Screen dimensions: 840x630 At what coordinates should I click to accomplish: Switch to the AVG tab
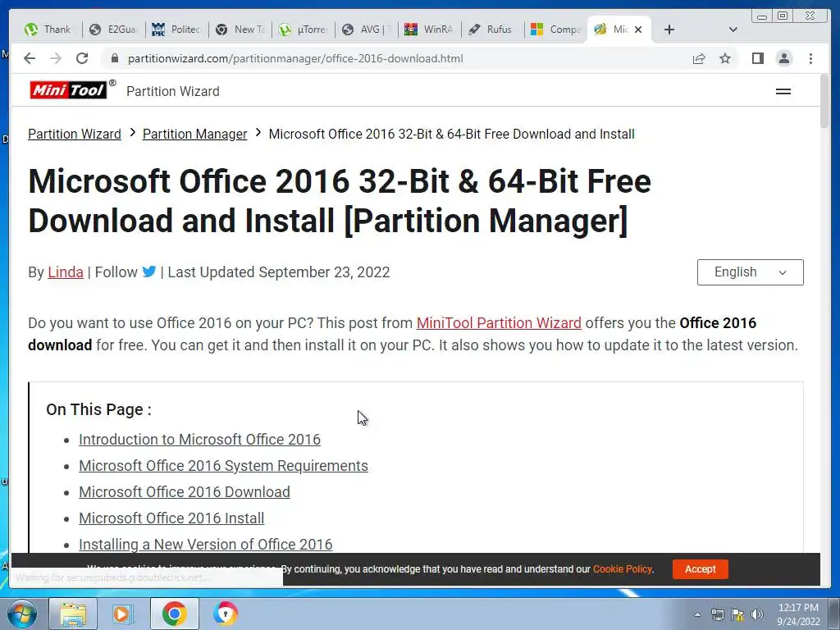367,30
